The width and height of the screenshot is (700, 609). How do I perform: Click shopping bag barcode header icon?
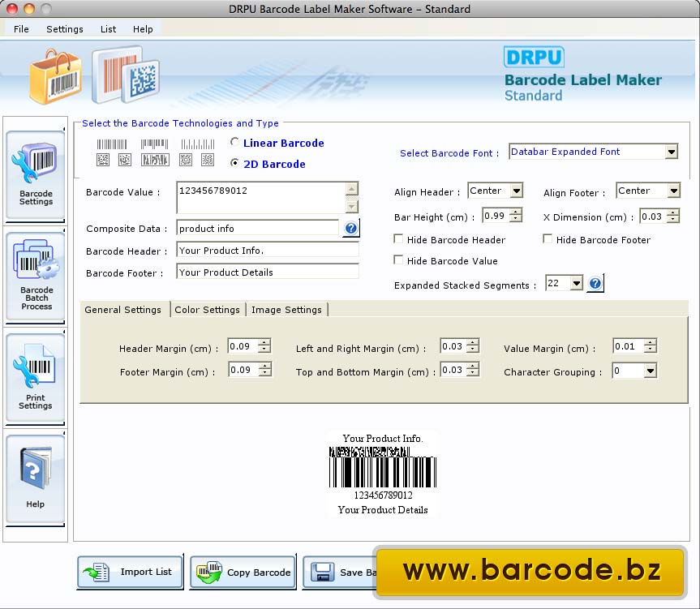click(x=56, y=77)
